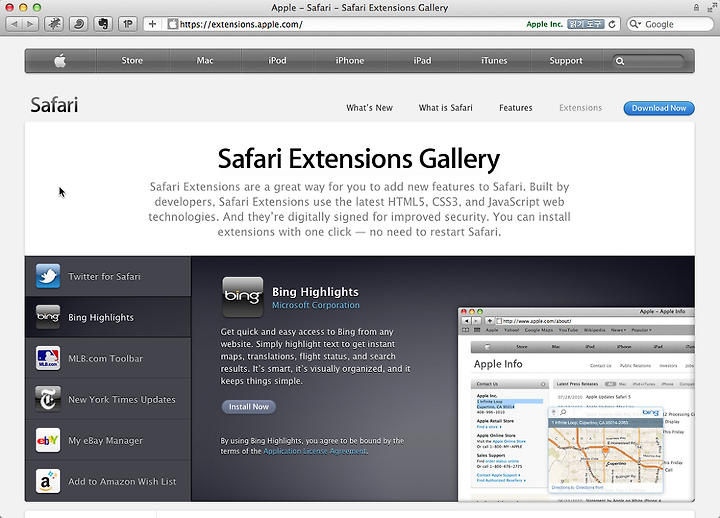Image resolution: width=720 pixels, height=518 pixels.
Task: Go to the Features section
Action: pyautogui.click(x=516, y=108)
